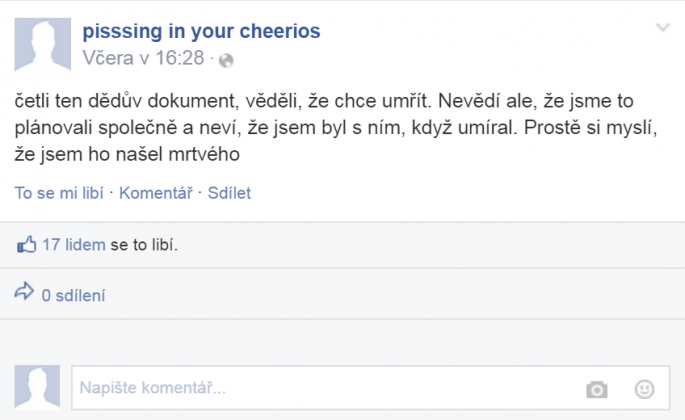Open the timestamp 'Včera v 16:28'
Screen dimensions: 685x420
[x=143, y=58]
